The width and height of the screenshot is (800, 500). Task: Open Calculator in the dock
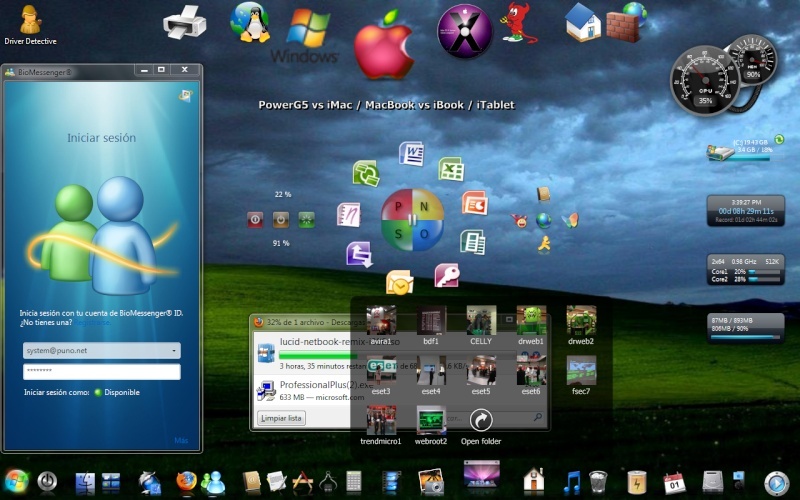coord(354,482)
